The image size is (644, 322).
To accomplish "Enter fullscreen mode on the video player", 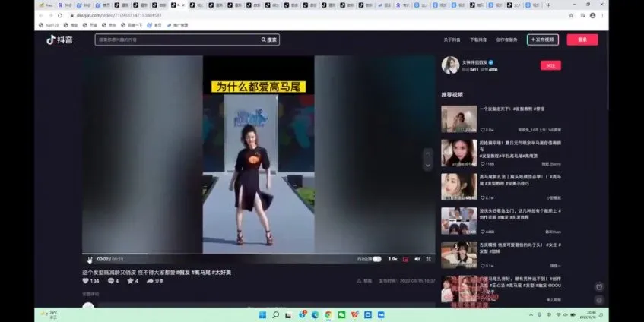I will [x=428, y=259].
